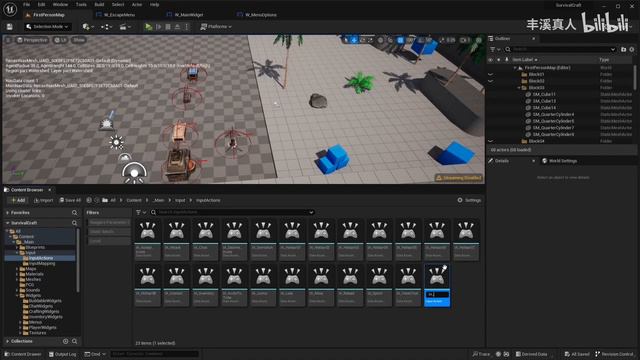Click the Content Browser Settings gear
The width and height of the screenshot is (640, 360).
469,200
